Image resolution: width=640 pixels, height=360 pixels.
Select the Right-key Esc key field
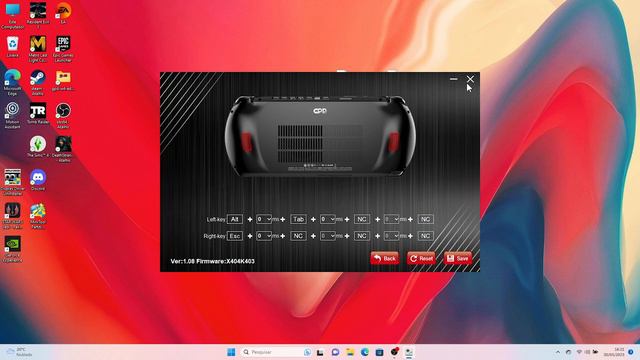pos(235,236)
